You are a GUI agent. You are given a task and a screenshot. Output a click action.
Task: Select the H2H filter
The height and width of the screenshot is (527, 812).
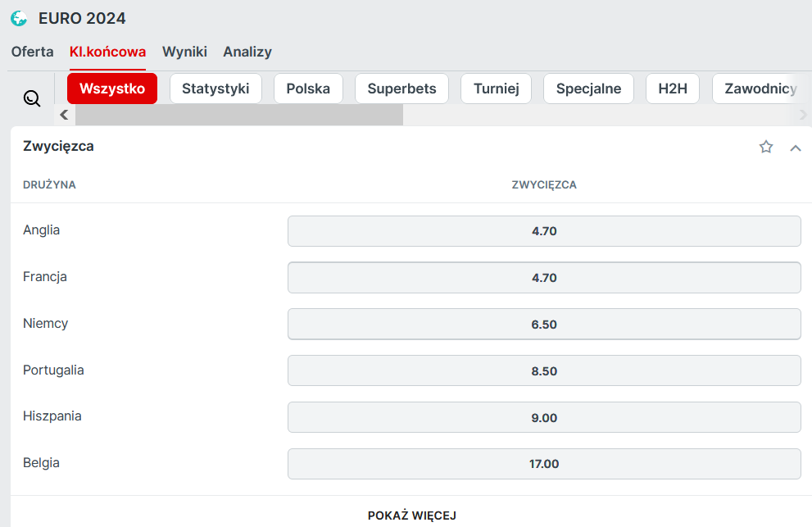[673, 89]
